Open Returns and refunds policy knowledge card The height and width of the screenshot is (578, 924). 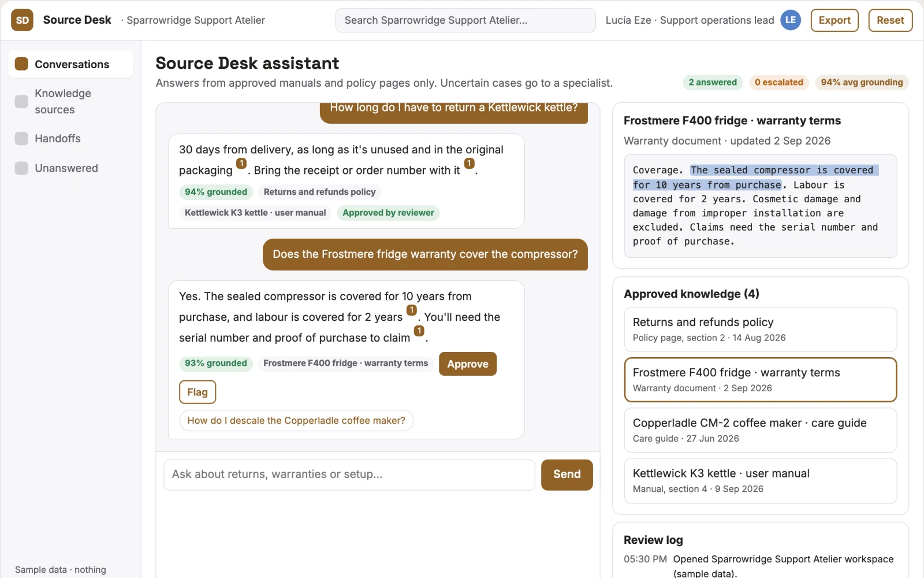pos(761,329)
